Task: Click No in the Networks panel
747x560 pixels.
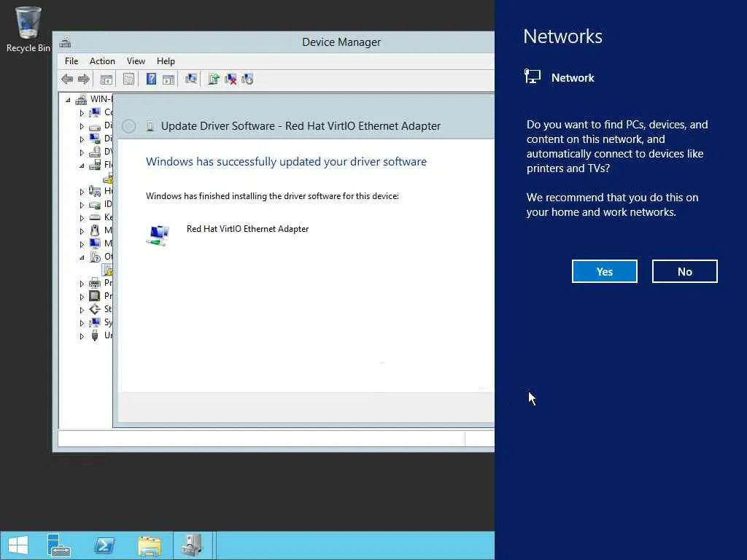Action: point(684,271)
